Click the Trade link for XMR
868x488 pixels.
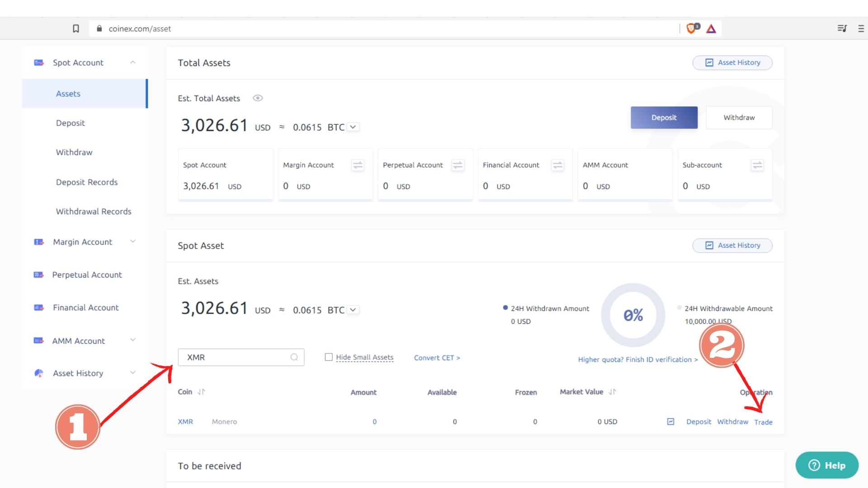pyautogui.click(x=763, y=422)
